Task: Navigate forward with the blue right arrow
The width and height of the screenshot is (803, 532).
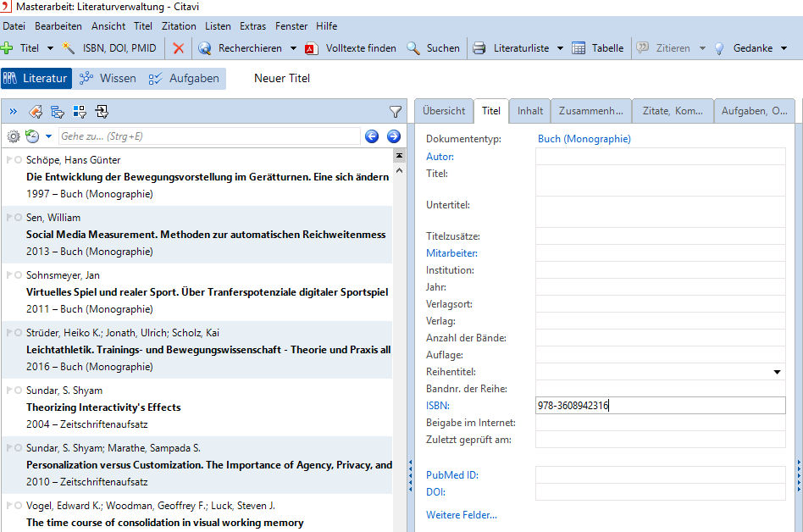Action: (x=393, y=136)
